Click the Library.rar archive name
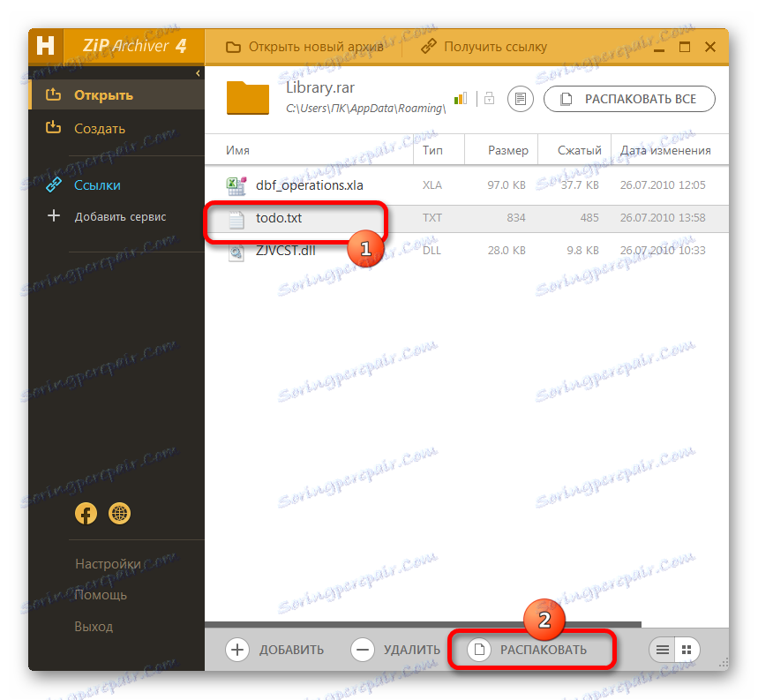 coord(320,87)
